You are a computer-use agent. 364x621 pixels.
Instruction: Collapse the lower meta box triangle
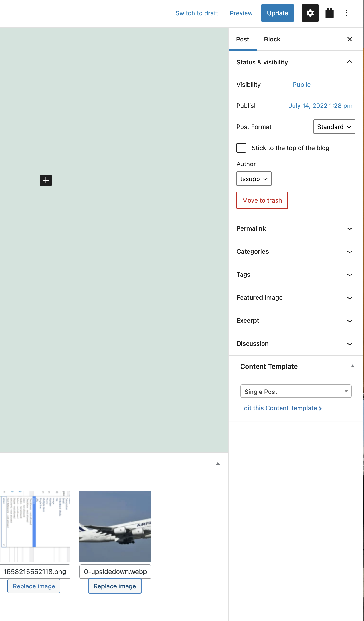click(x=218, y=463)
